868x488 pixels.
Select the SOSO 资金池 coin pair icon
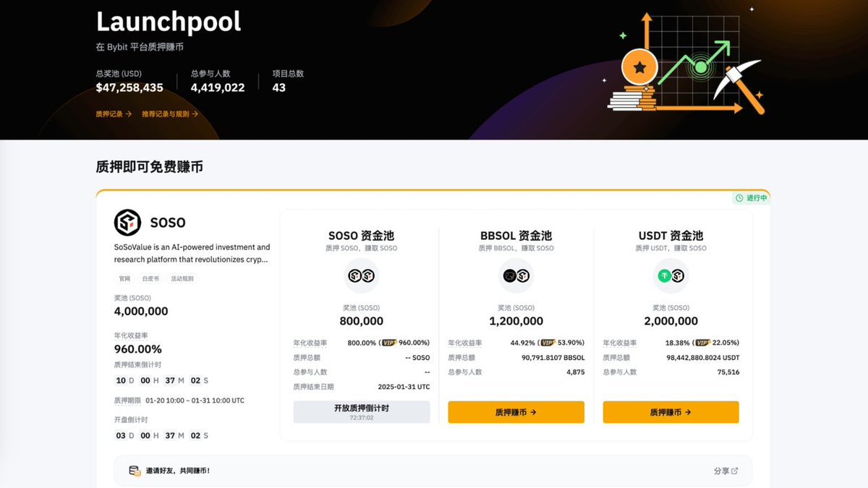360,275
